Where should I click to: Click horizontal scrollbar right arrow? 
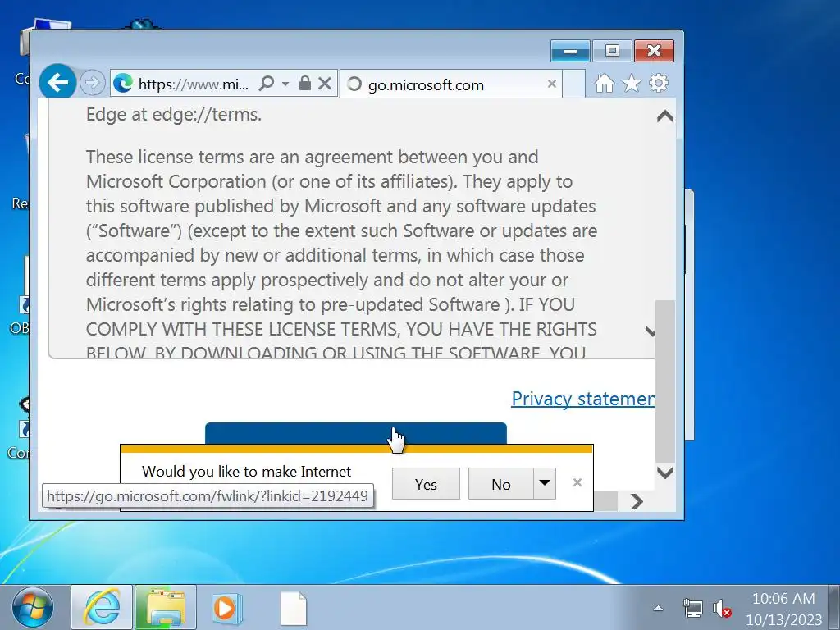pyautogui.click(x=637, y=501)
